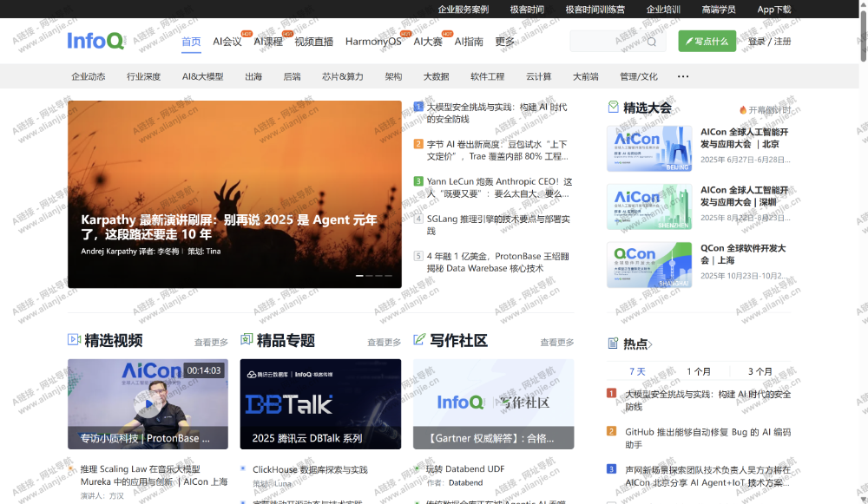Screen dimensions: 868x504
Task: Click 查看更多 beside 精品专题
Action: pos(385,343)
